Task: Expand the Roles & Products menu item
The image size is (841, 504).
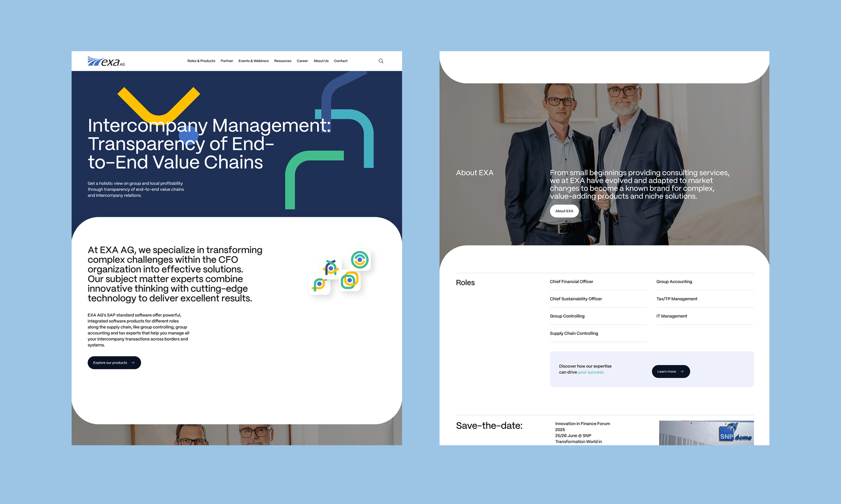Action: tap(201, 61)
